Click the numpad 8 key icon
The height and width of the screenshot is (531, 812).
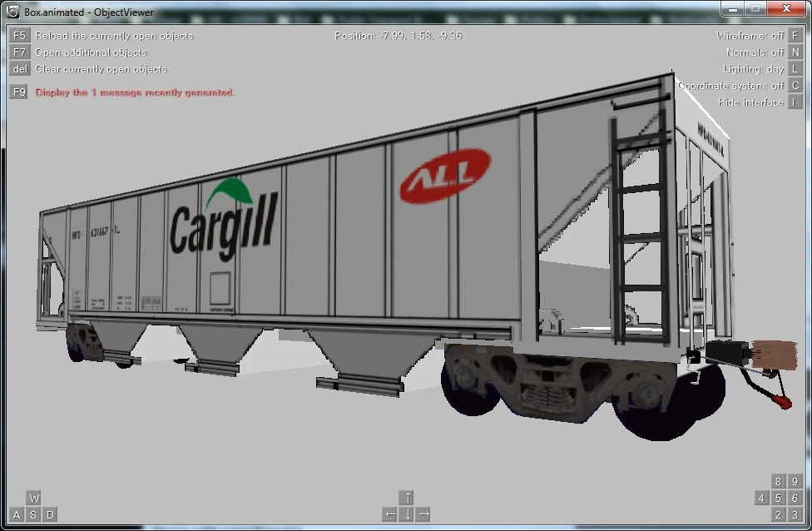click(778, 481)
